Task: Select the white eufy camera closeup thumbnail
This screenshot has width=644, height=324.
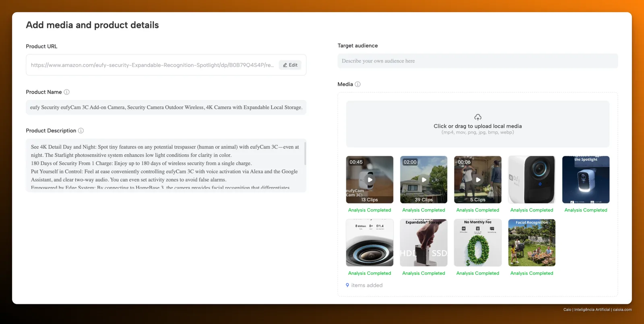Action: click(532, 179)
